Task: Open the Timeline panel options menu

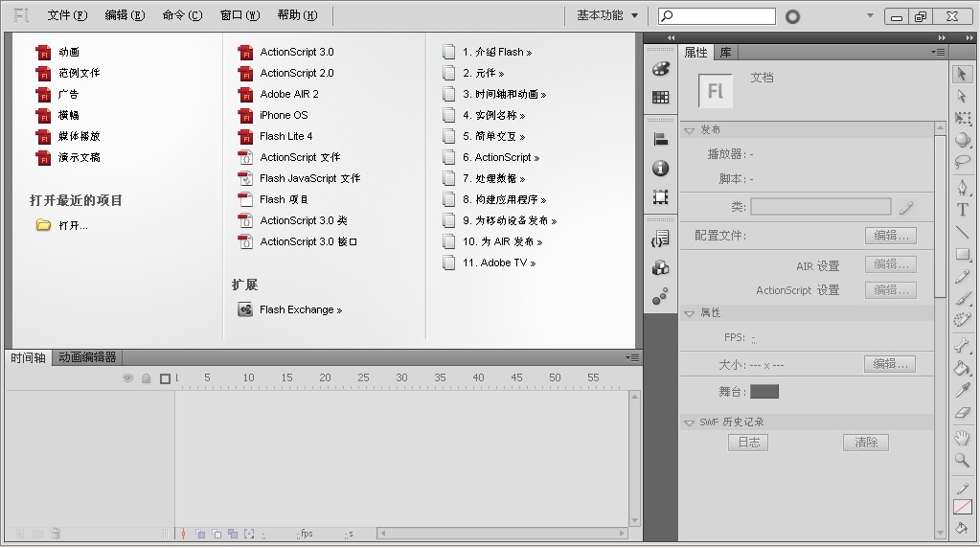Action: pyautogui.click(x=632, y=357)
